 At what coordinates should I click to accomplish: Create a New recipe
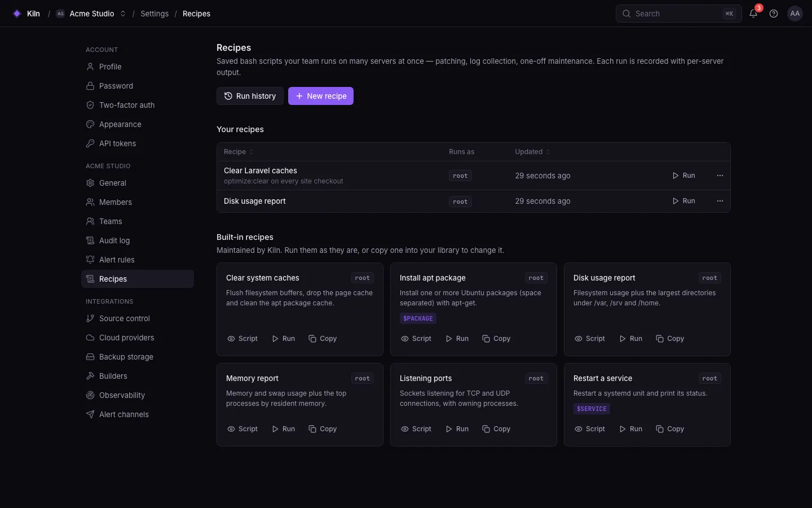(x=321, y=96)
